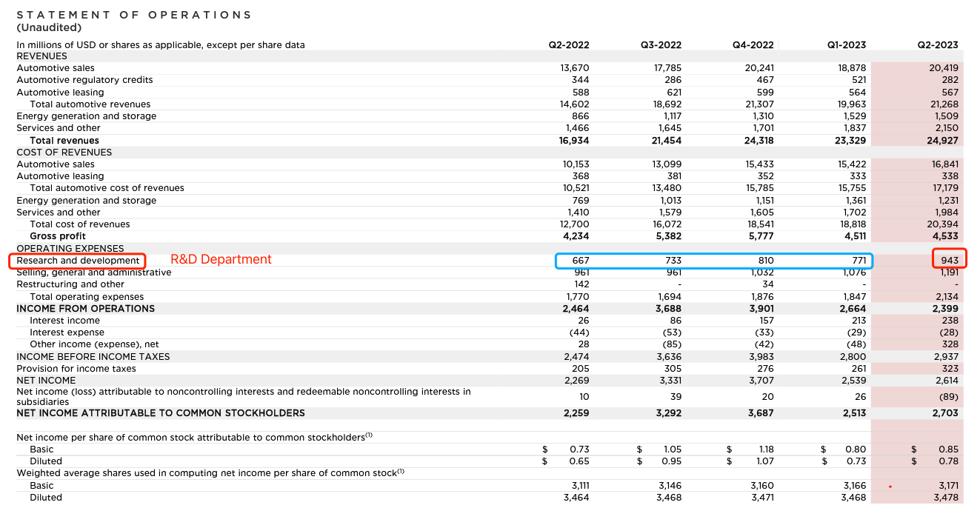Select the Automotive sales revenue cell 13,670
The height and width of the screenshot is (508, 980).
(576, 67)
